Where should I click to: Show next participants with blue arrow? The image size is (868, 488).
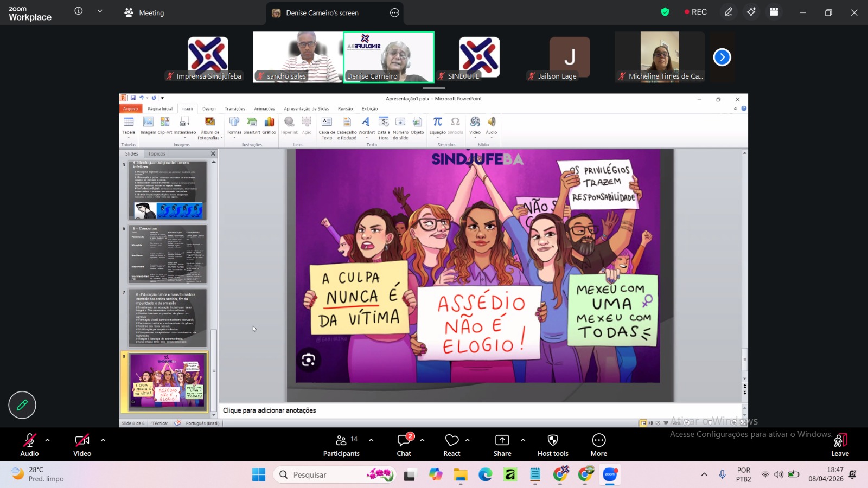tap(722, 57)
